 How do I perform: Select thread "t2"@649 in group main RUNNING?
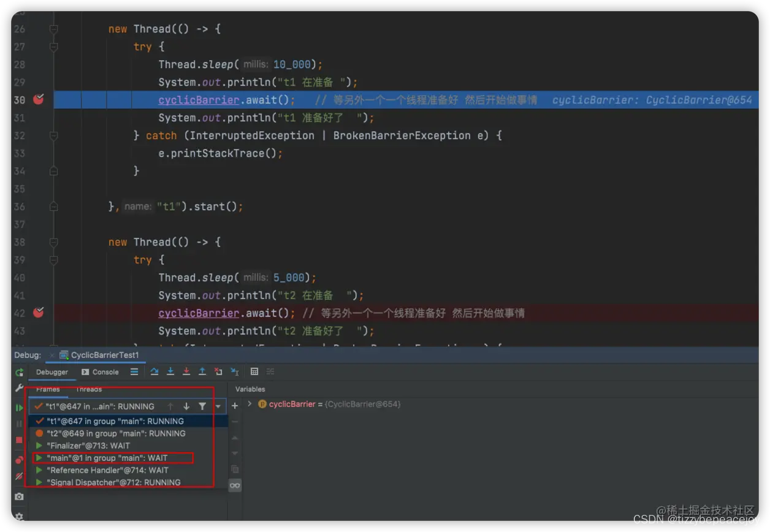click(x=128, y=433)
